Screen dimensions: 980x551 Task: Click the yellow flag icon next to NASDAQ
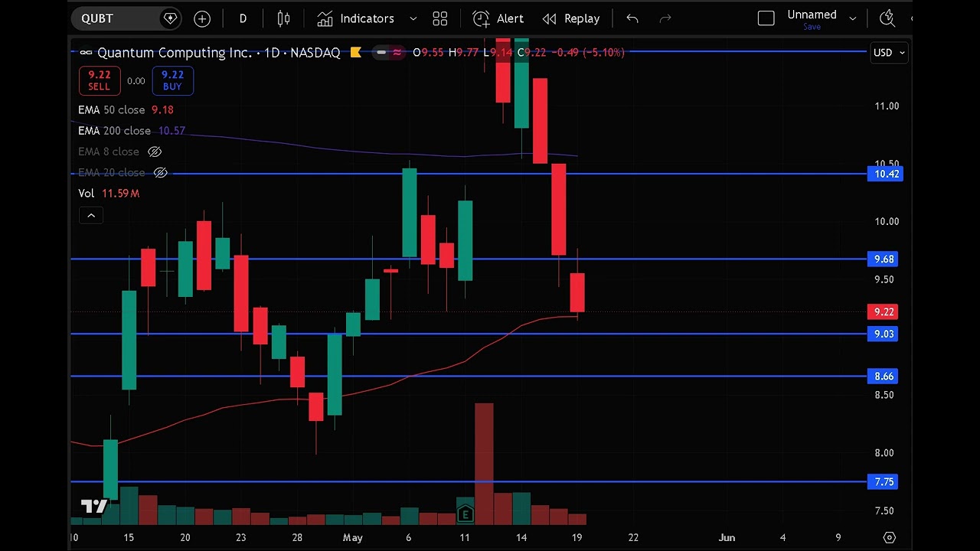pos(355,53)
